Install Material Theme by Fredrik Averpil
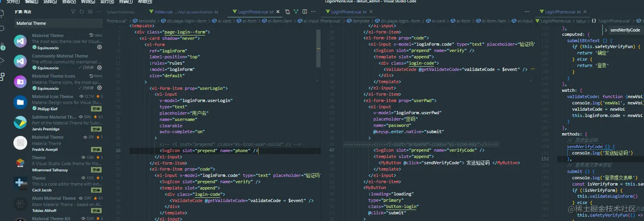Screen dimensions: 644x221 tap(96, 149)
